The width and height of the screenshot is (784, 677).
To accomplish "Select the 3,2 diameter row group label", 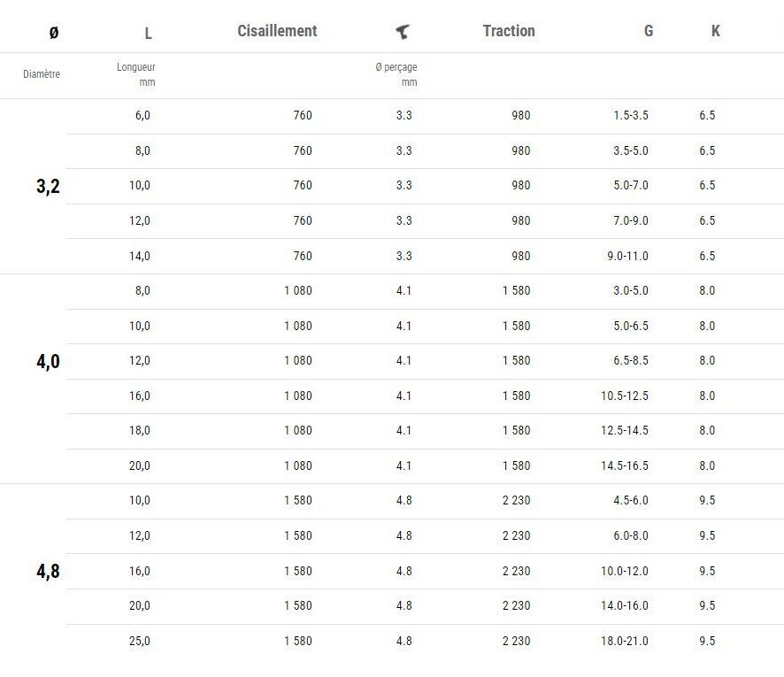I will click(x=49, y=186).
